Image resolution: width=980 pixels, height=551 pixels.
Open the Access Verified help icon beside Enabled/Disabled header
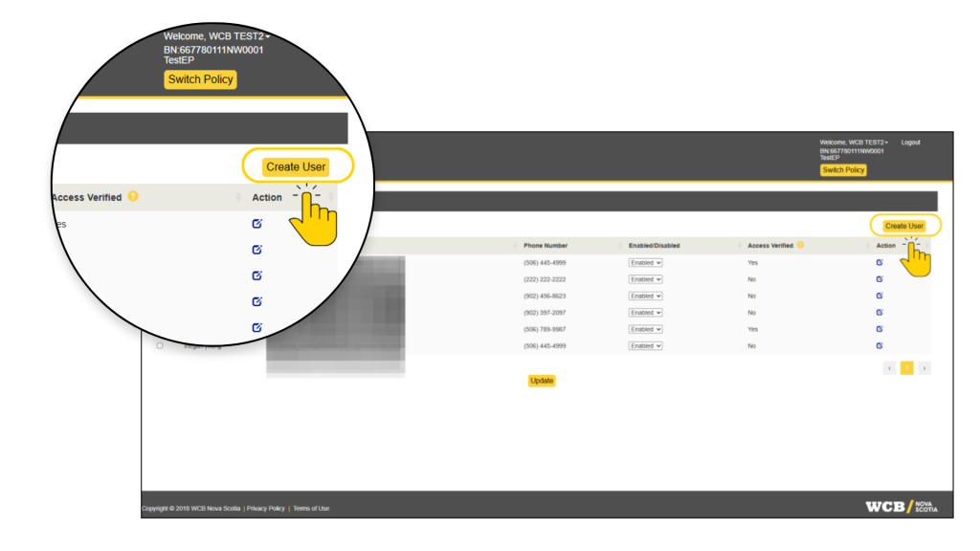click(800, 245)
